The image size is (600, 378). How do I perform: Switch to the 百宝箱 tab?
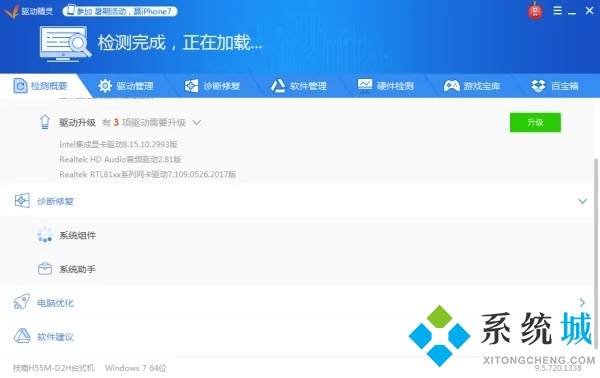[555, 86]
